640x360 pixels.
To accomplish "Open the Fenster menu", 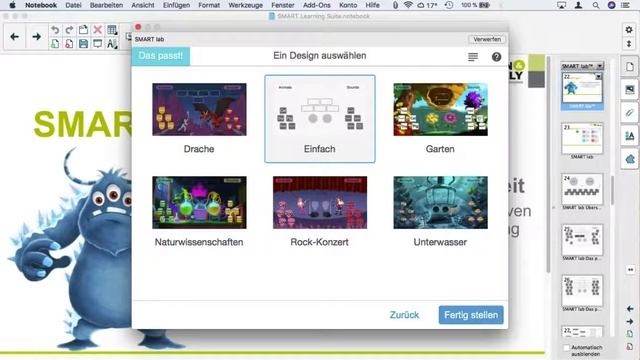I will 283,5.
